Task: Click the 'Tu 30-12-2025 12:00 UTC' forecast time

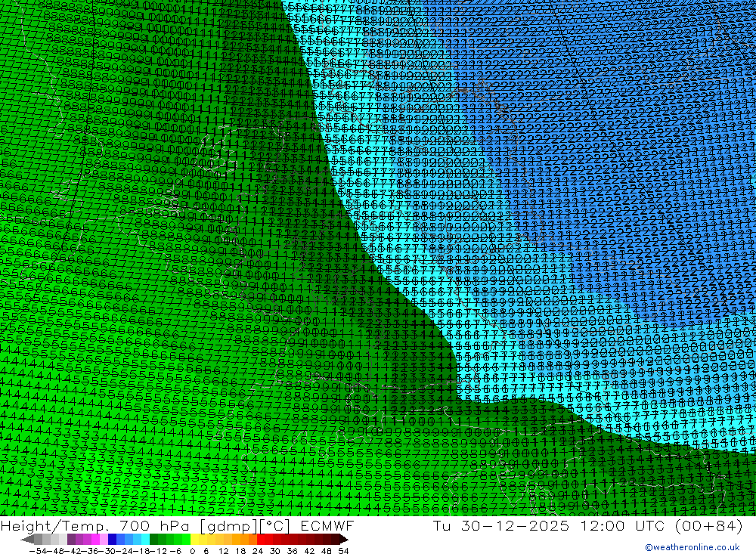Action: pos(549,526)
